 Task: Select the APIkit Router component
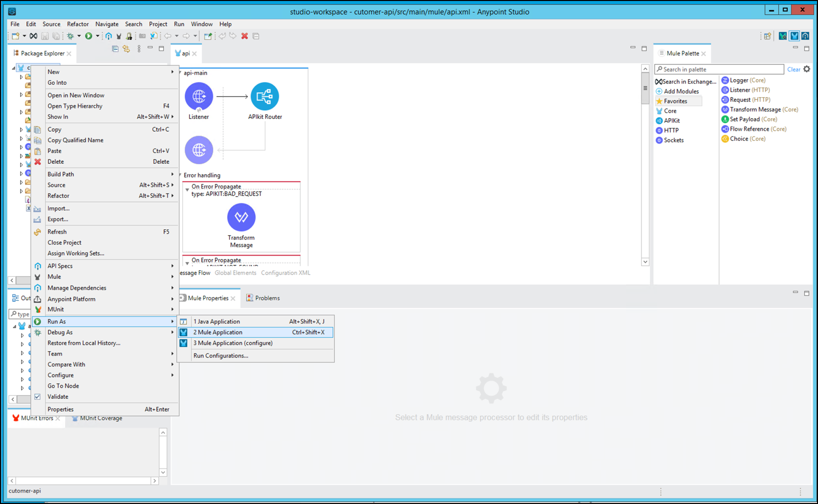(x=265, y=96)
